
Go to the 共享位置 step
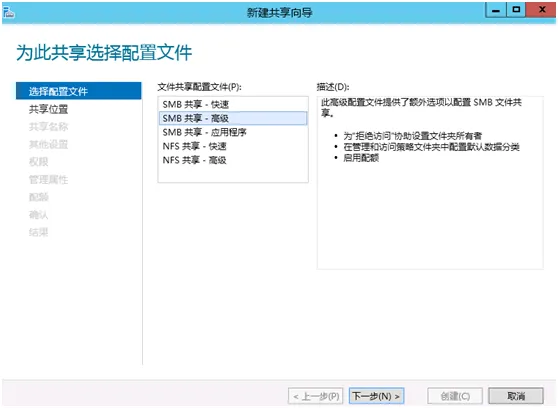(48, 109)
